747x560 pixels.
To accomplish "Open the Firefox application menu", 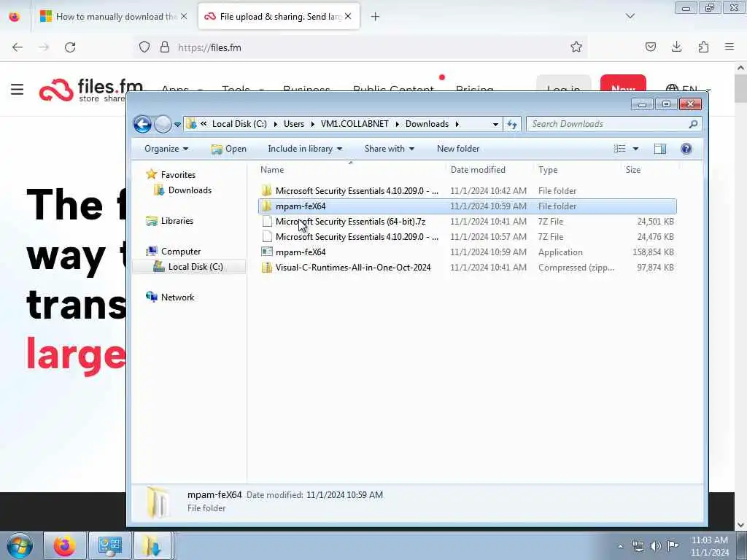I will click(729, 47).
